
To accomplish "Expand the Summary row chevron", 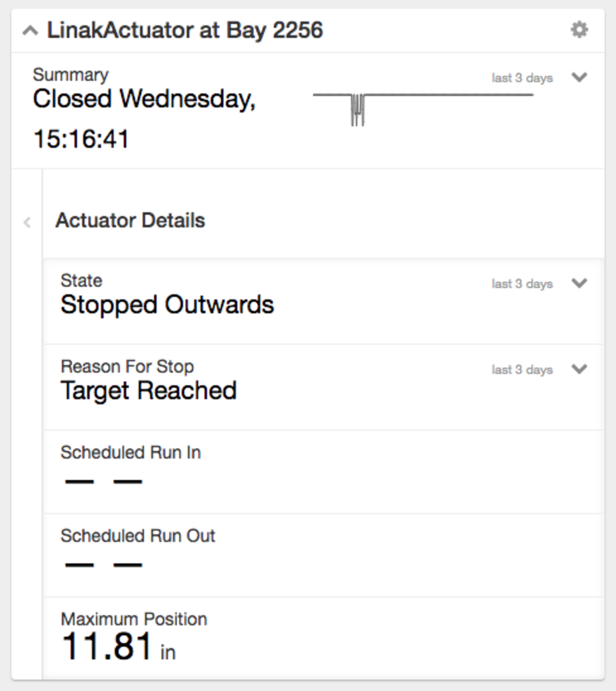I will click(x=579, y=77).
